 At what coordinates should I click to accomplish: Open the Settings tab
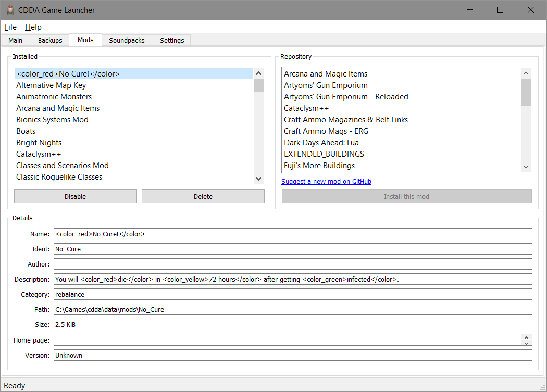coord(172,40)
